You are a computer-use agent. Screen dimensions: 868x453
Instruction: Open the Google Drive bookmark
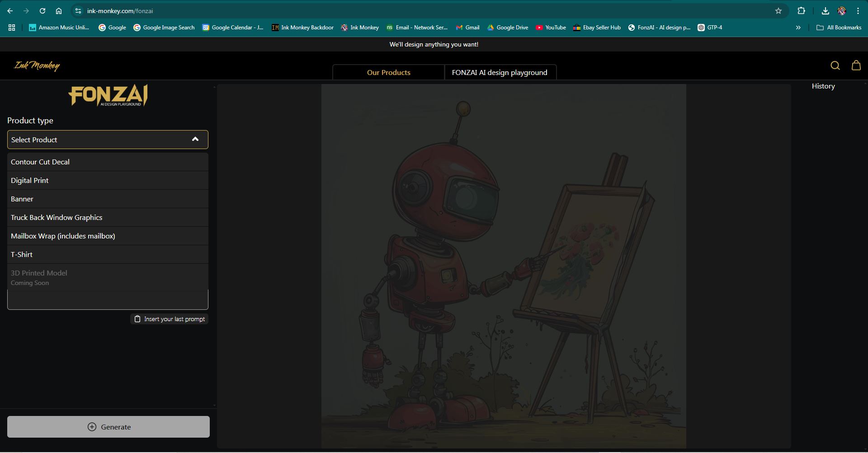(508, 28)
